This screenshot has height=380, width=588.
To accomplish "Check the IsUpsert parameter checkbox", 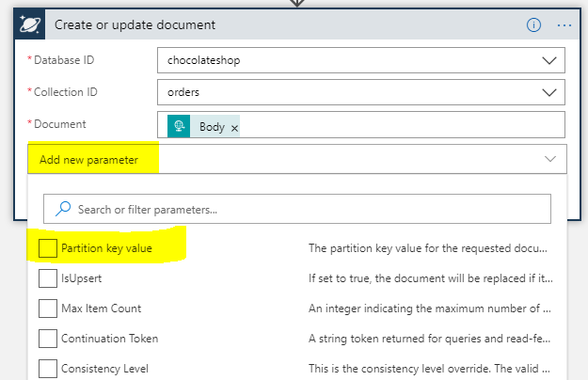I will [x=48, y=278].
